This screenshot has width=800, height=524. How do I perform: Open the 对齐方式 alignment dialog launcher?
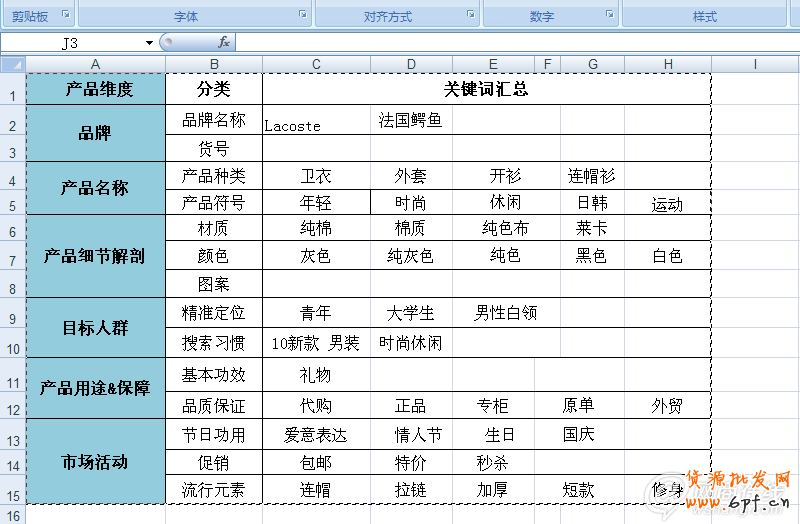click(470, 14)
